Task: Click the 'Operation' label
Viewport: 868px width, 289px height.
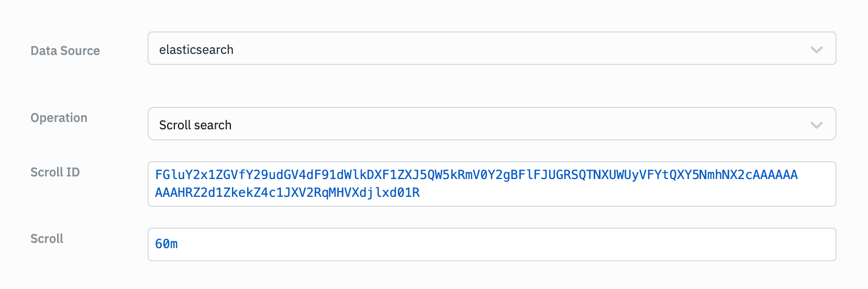Action: 59,118
